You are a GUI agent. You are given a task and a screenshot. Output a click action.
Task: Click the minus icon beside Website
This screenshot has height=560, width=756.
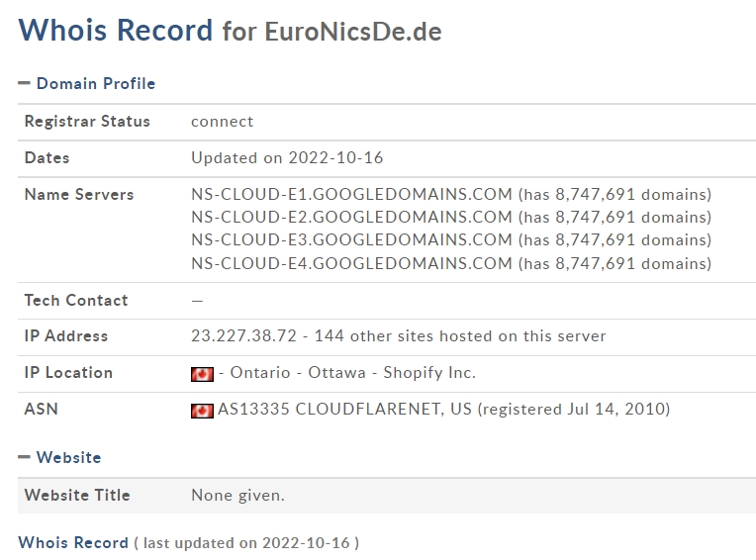(x=24, y=457)
